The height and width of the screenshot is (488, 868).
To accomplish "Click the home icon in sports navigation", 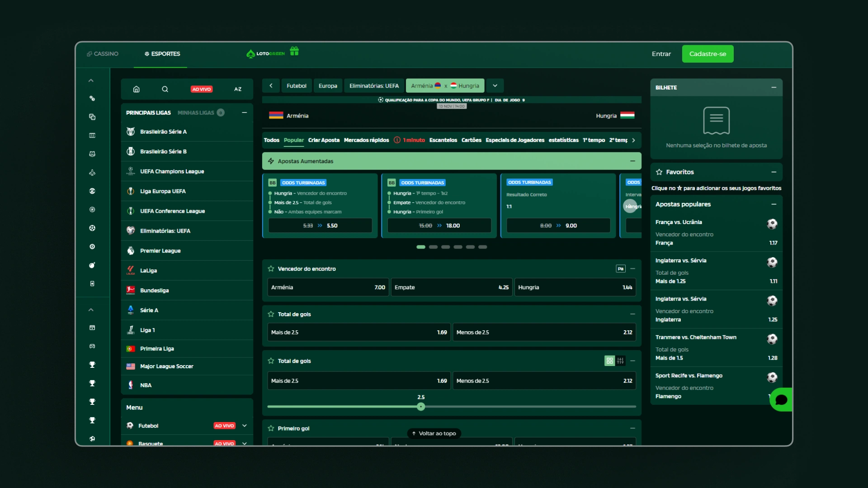I will pos(136,89).
